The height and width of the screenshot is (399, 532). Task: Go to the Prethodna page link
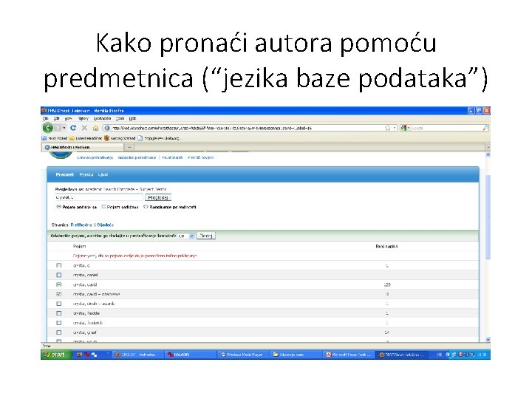81,225
